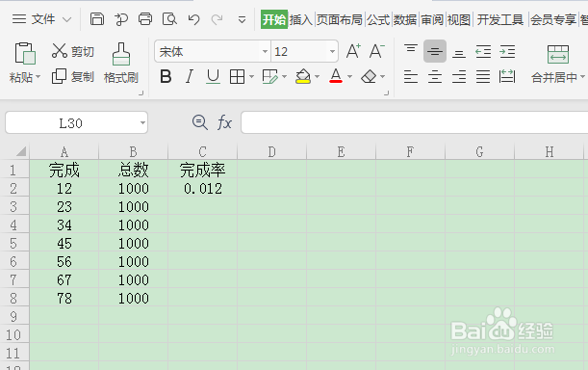Open the font group dialog launcher
Image resolution: width=588 pixels, height=370 pixels.
386,92
